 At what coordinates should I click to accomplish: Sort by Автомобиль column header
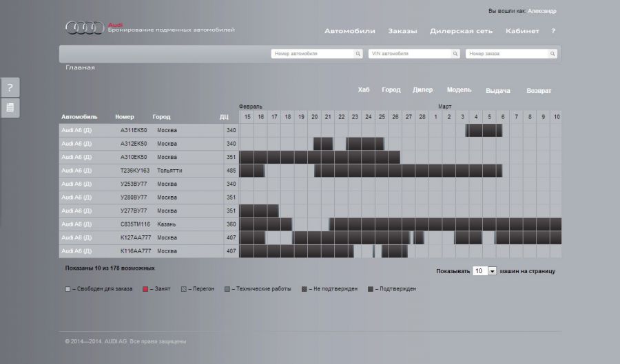pos(79,117)
